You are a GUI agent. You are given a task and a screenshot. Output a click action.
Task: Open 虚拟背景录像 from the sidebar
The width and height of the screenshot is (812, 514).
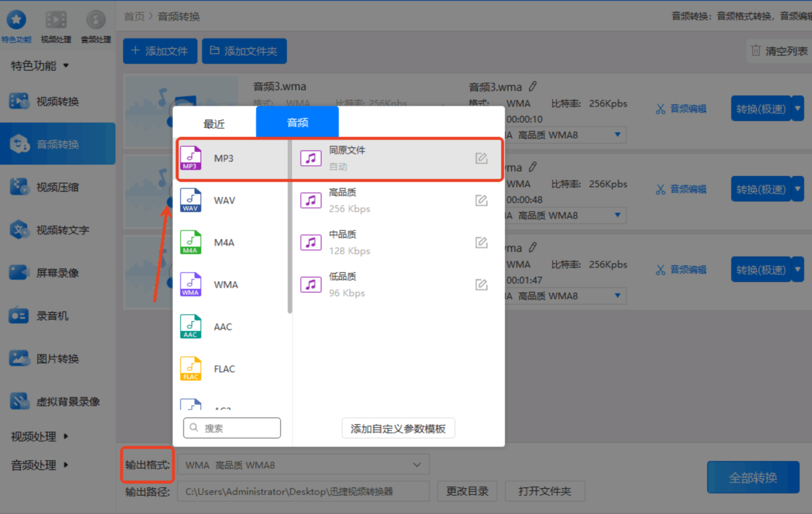[57, 402]
